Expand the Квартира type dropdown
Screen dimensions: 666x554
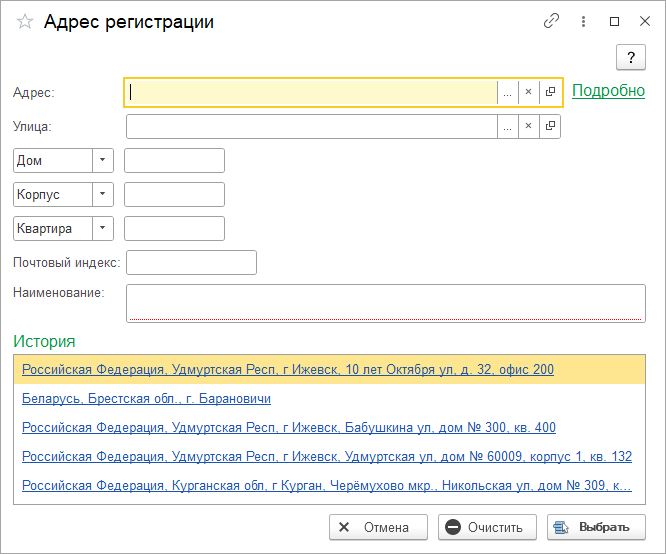(103, 228)
